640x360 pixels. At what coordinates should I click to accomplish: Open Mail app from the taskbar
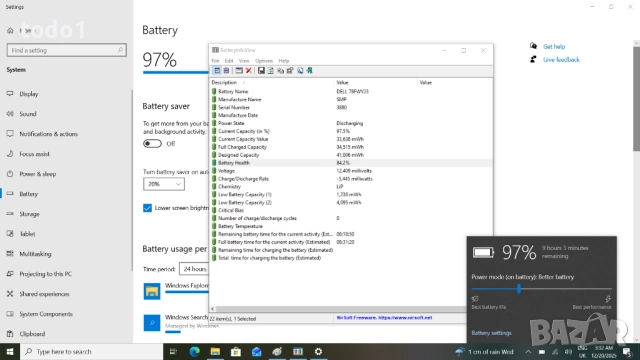coord(256,351)
